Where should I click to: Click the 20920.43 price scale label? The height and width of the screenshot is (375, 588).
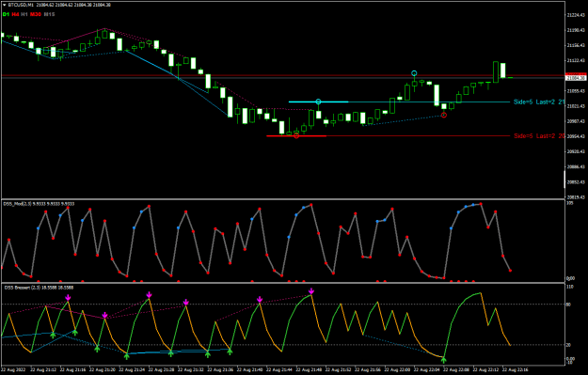coord(576,151)
